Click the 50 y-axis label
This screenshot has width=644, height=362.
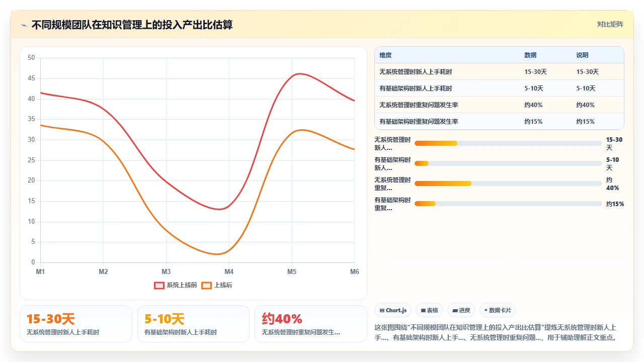tap(31, 58)
